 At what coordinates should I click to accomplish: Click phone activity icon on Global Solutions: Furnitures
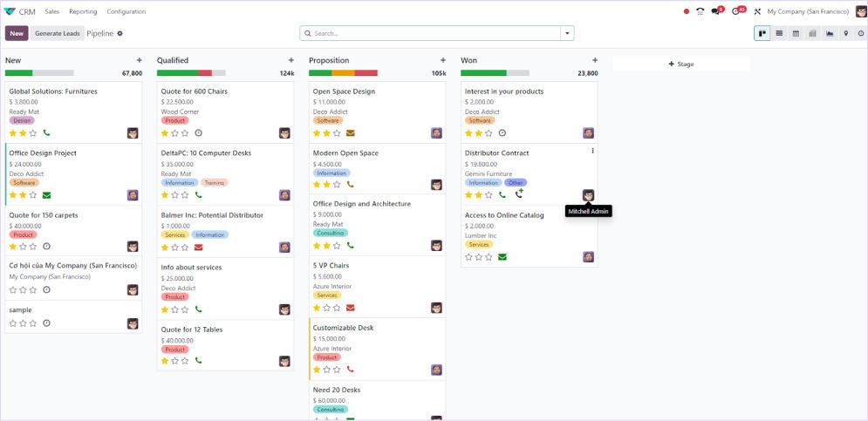(46, 132)
